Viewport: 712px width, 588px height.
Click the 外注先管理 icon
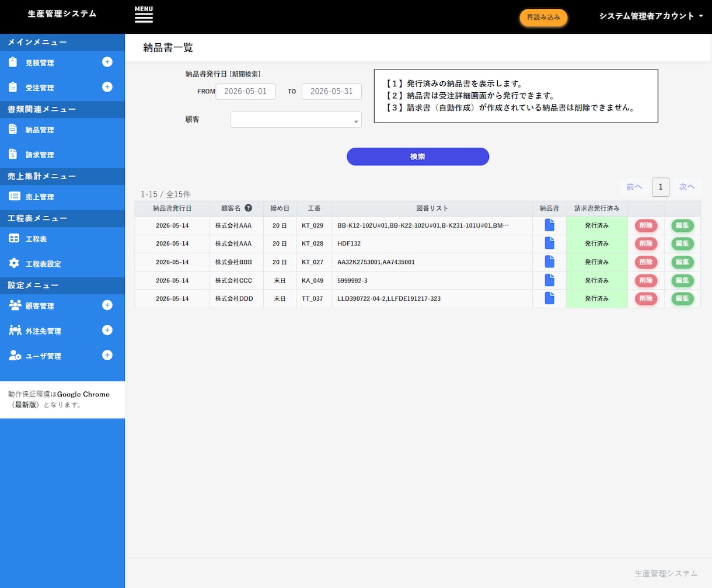(15, 330)
